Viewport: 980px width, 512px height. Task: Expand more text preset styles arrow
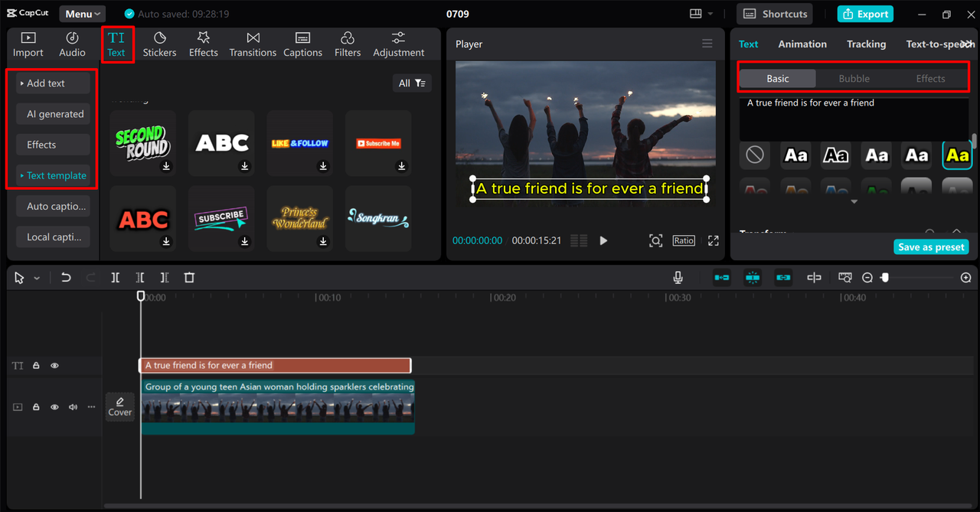tap(854, 202)
